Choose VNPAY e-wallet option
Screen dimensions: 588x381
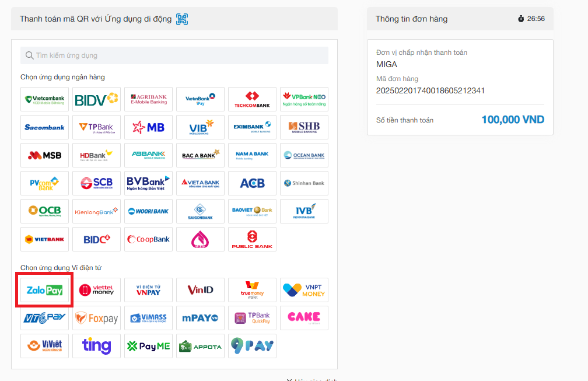148,290
